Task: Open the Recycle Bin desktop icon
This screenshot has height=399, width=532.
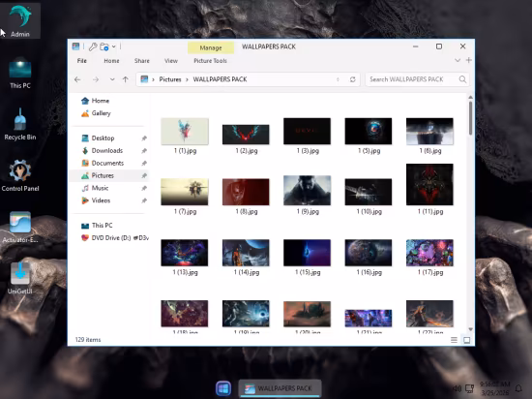Action: click(20, 124)
